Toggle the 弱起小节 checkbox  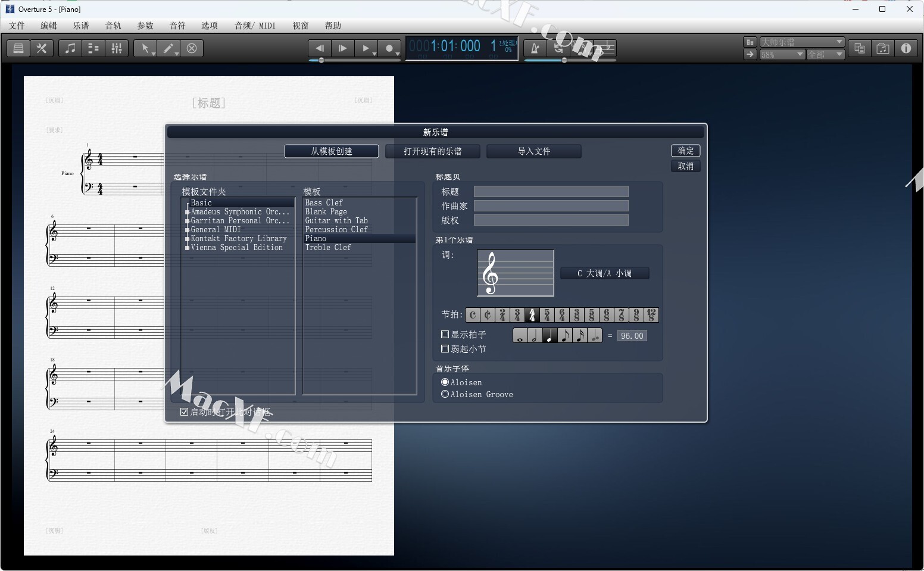point(445,349)
